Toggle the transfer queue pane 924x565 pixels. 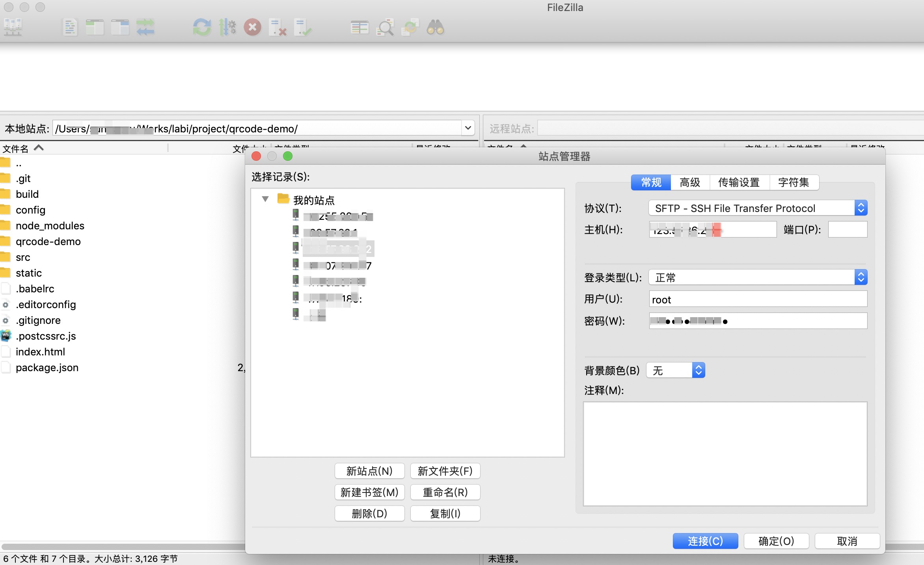click(x=145, y=28)
